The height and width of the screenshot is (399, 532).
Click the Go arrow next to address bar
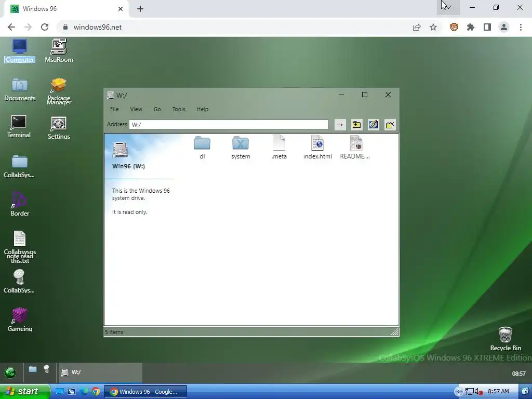coord(340,125)
